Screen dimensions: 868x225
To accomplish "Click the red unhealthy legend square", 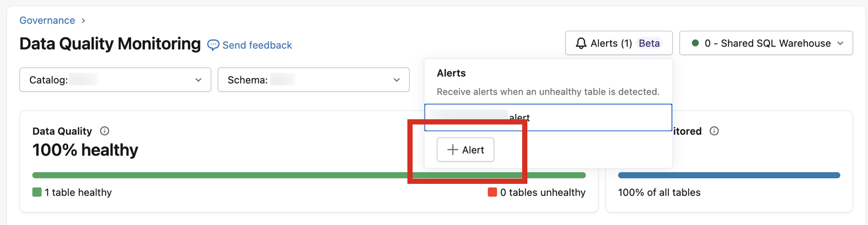I will pyautogui.click(x=492, y=192).
